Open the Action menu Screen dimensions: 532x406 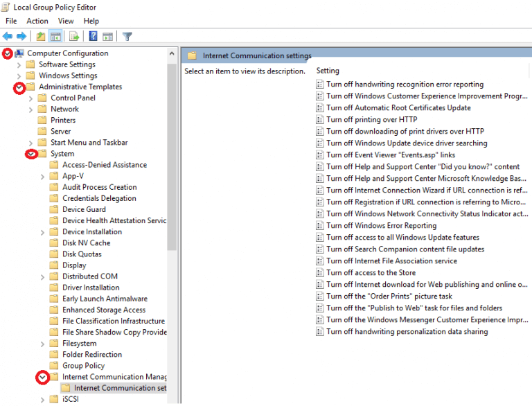tap(37, 21)
